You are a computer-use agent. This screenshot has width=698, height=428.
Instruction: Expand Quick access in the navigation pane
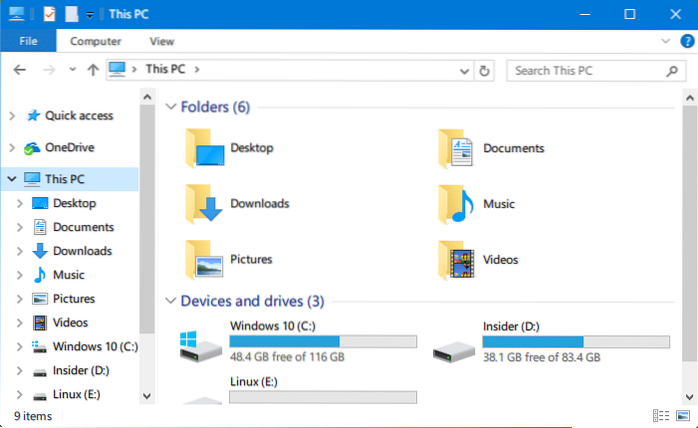point(11,116)
